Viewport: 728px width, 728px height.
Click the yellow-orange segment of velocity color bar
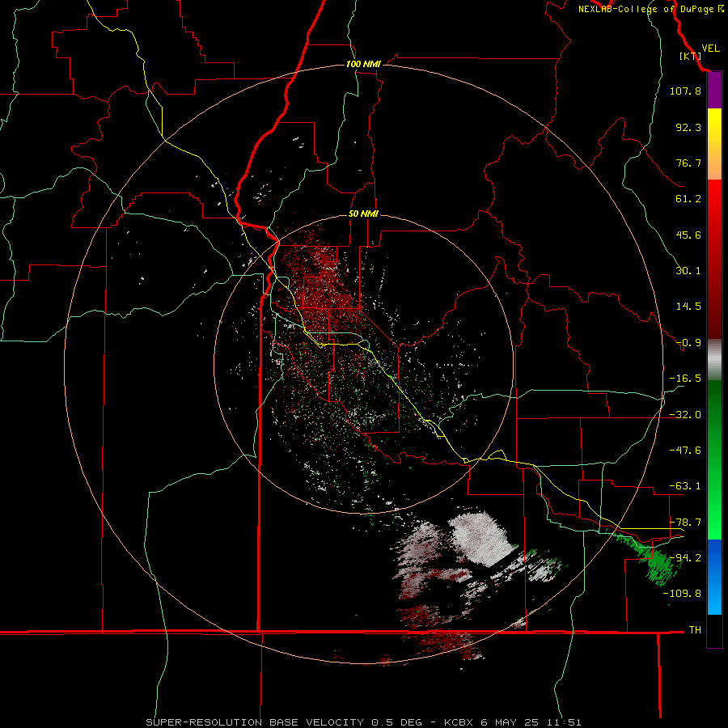click(x=714, y=144)
